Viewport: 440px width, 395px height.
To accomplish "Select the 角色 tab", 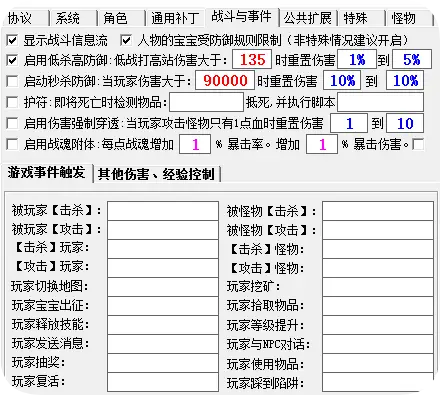I will (121, 18).
